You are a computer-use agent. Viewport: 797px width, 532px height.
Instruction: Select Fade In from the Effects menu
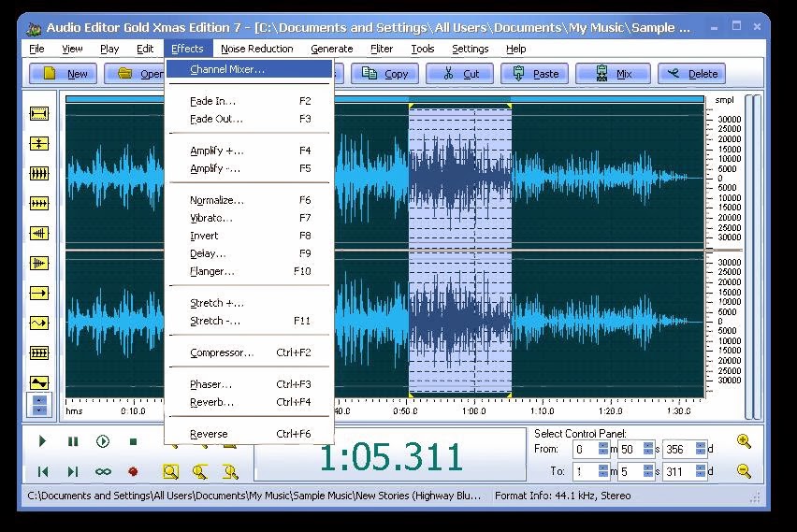pyautogui.click(x=250, y=101)
